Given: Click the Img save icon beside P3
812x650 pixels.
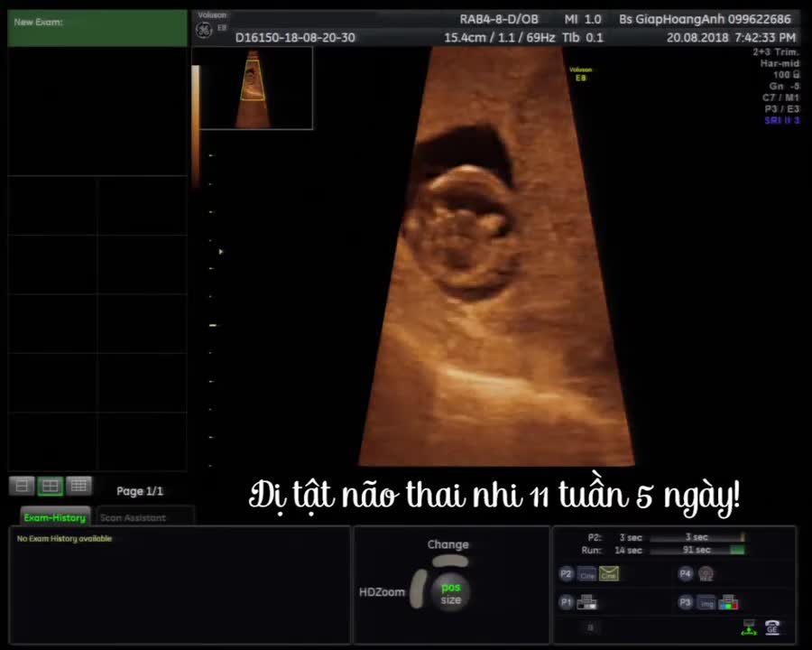Looking at the screenshot, I should coord(706,603).
